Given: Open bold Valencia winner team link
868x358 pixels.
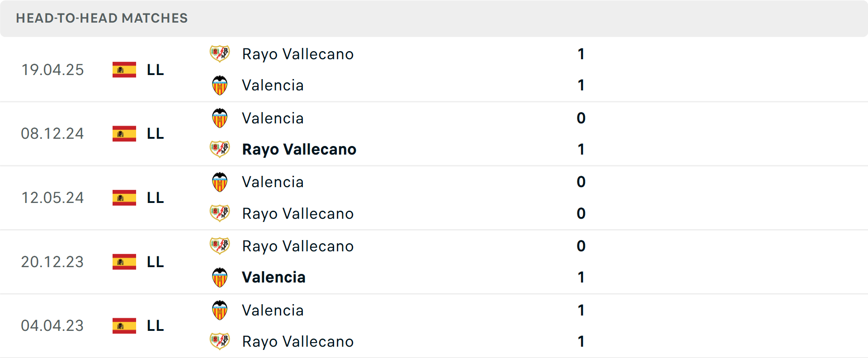Looking at the screenshot, I should (x=274, y=277).
